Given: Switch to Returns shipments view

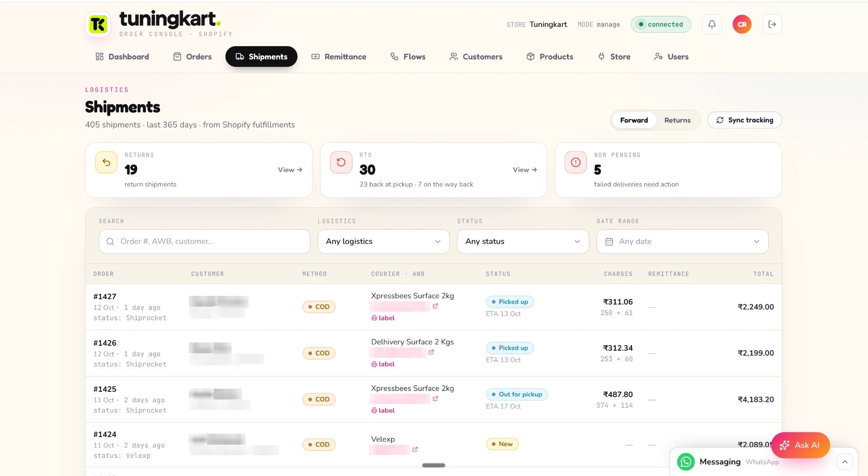Looking at the screenshot, I should point(677,120).
